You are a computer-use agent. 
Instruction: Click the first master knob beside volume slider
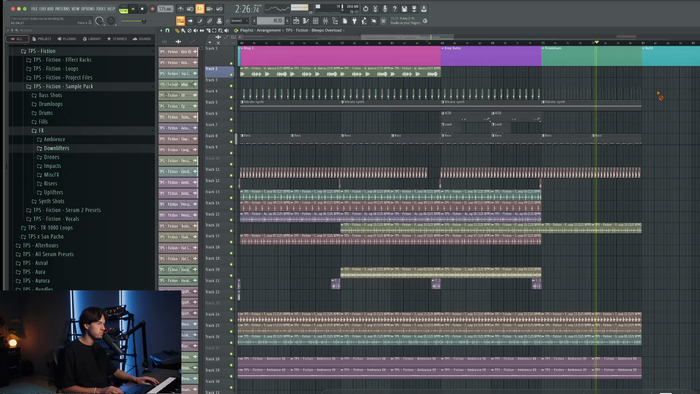100,21
